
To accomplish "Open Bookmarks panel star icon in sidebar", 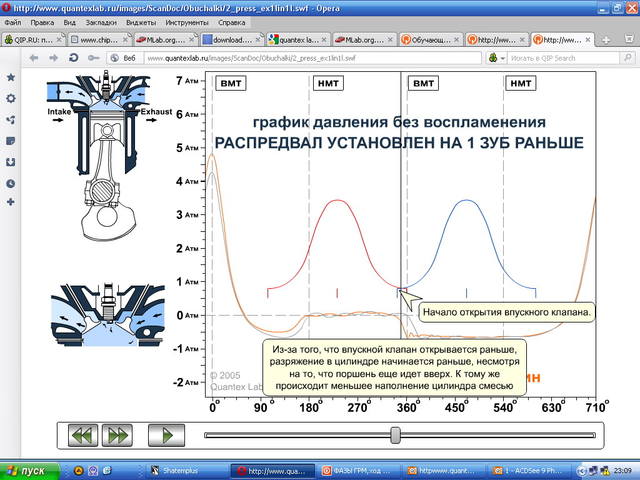I will pos(11,77).
